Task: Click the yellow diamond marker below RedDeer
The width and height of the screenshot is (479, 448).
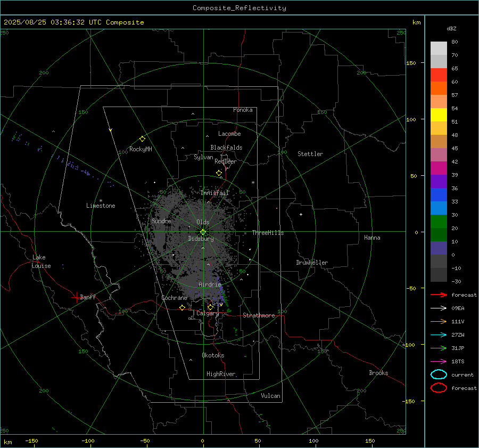Action: pyautogui.click(x=219, y=173)
